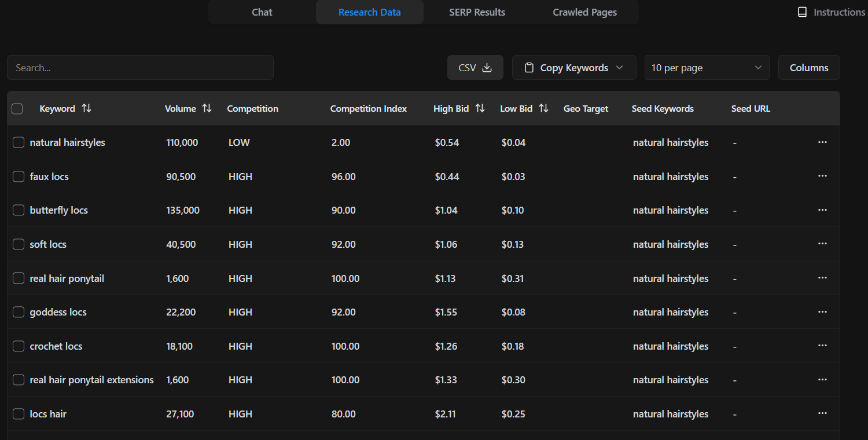Viewport: 868px width, 440px height.
Task: Click inside the Search input field
Action: 140,67
